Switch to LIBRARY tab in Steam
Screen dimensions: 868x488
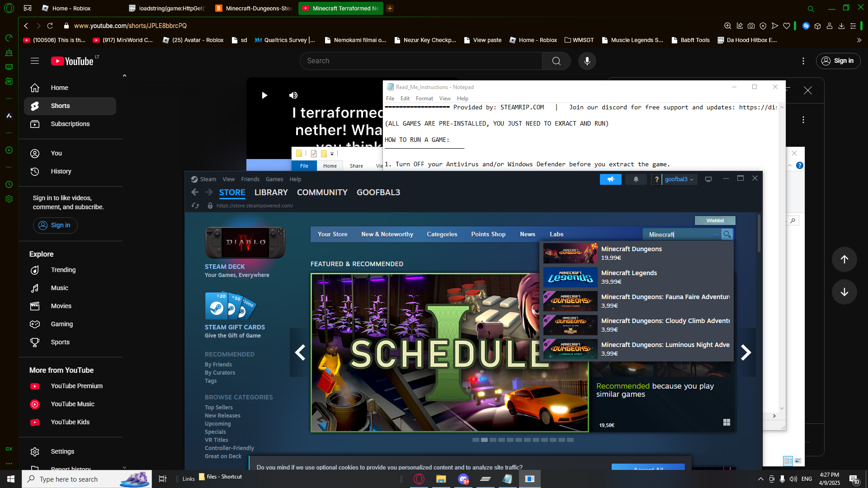point(271,192)
